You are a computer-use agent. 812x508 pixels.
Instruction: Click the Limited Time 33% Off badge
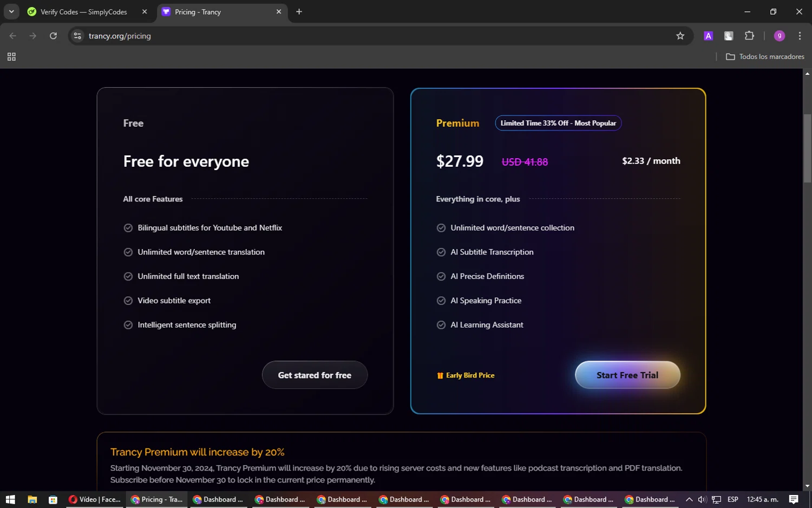(558, 123)
